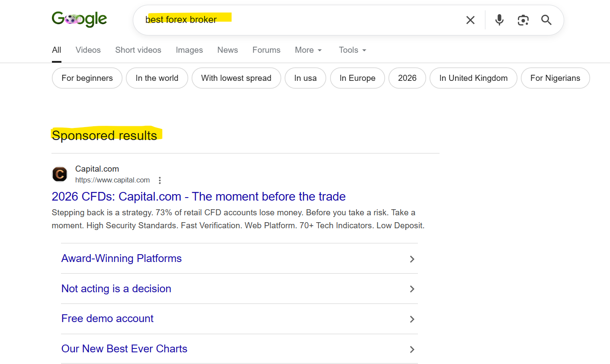Choose the In Europe chip

pyautogui.click(x=357, y=78)
